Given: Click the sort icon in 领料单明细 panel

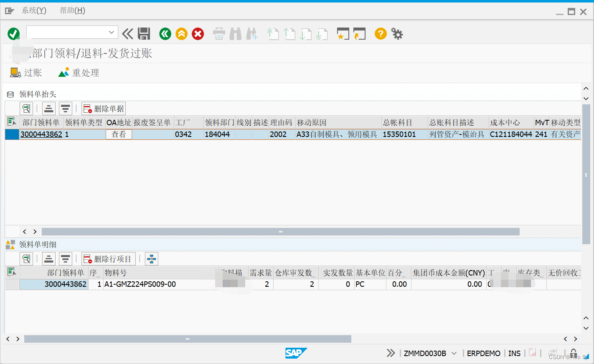Looking at the screenshot, I should click(x=48, y=258).
